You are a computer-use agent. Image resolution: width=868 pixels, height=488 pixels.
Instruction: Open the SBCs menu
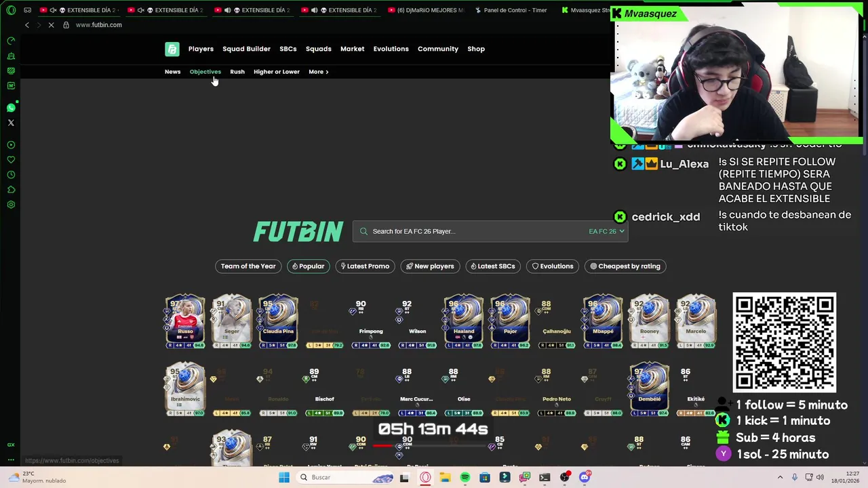point(288,49)
